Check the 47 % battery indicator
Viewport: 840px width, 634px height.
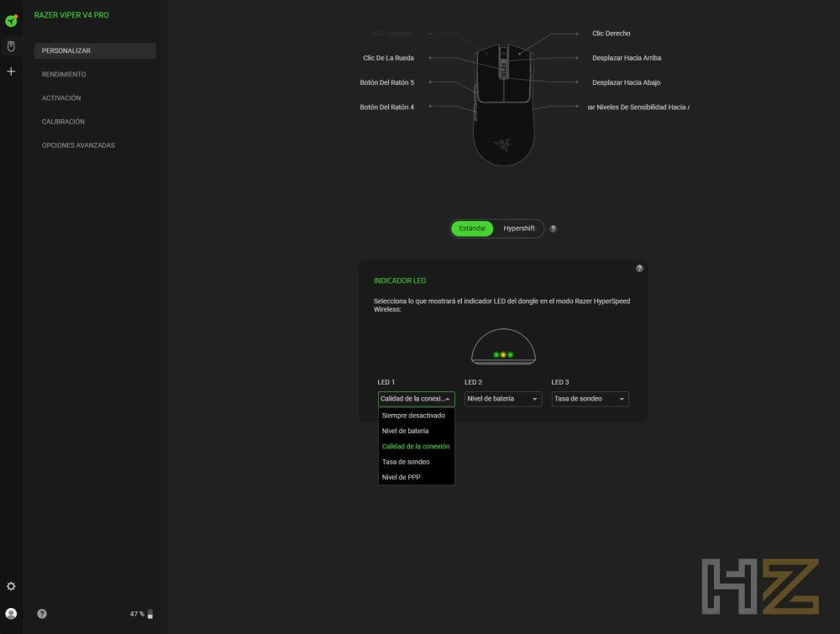pos(141,614)
